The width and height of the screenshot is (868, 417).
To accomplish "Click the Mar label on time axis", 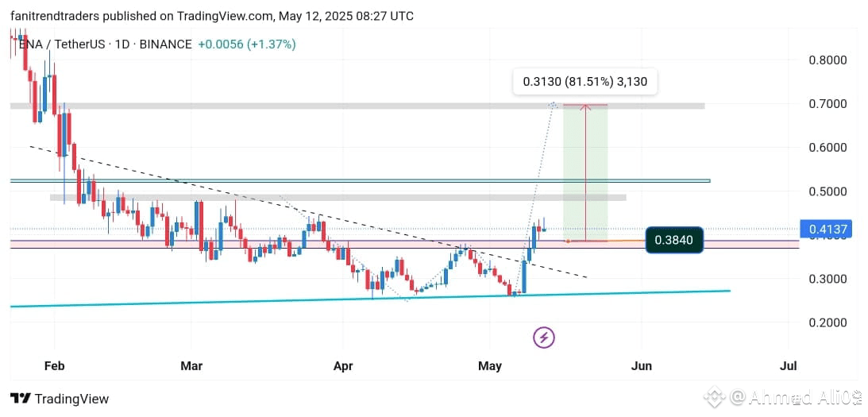I will [x=191, y=366].
